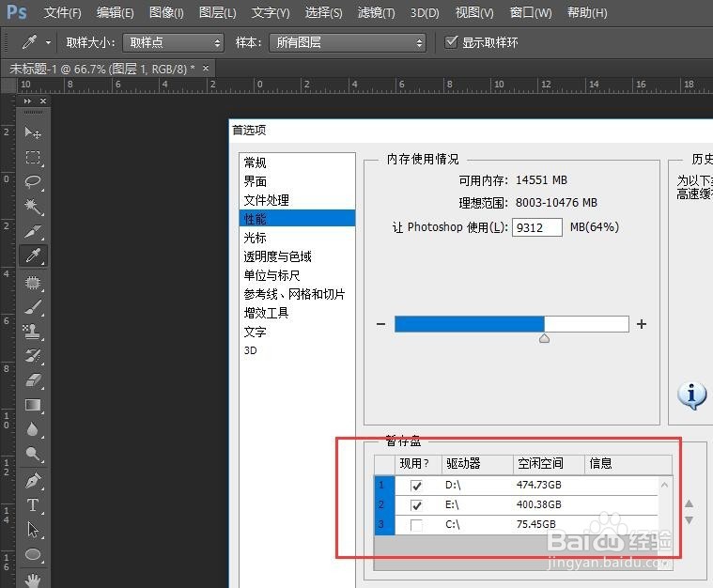
Task: Select the Eyedropper tool in toolbox
Action: 33,255
